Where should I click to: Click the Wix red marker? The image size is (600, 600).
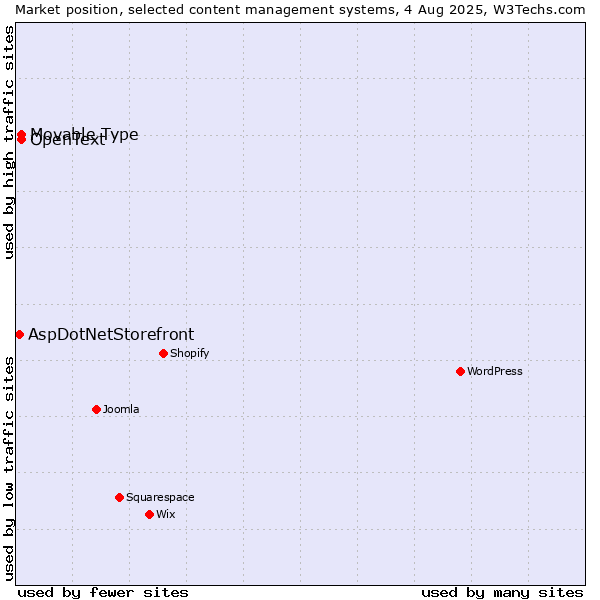(150, 515)
